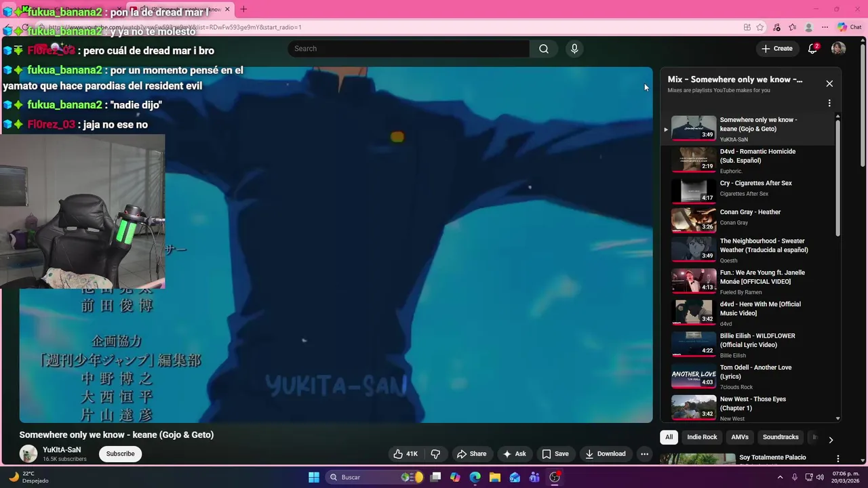The image size is (868, 488).
Task: Open YuKItA-SaN channel avatar
Action: click(28, 453)
